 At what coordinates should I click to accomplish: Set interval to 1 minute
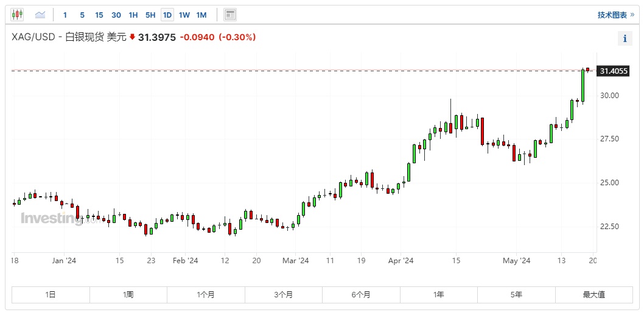(x=65, y=15)
